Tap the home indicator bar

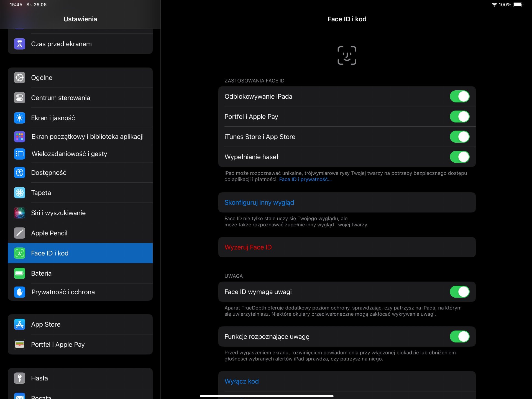(267, 396)
